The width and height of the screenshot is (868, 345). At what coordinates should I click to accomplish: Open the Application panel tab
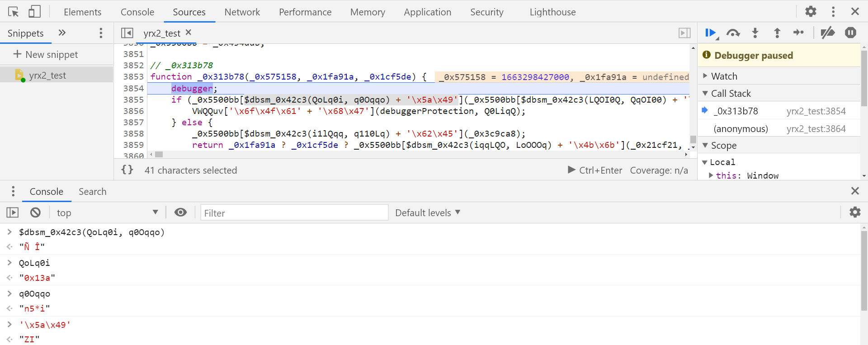428,12
